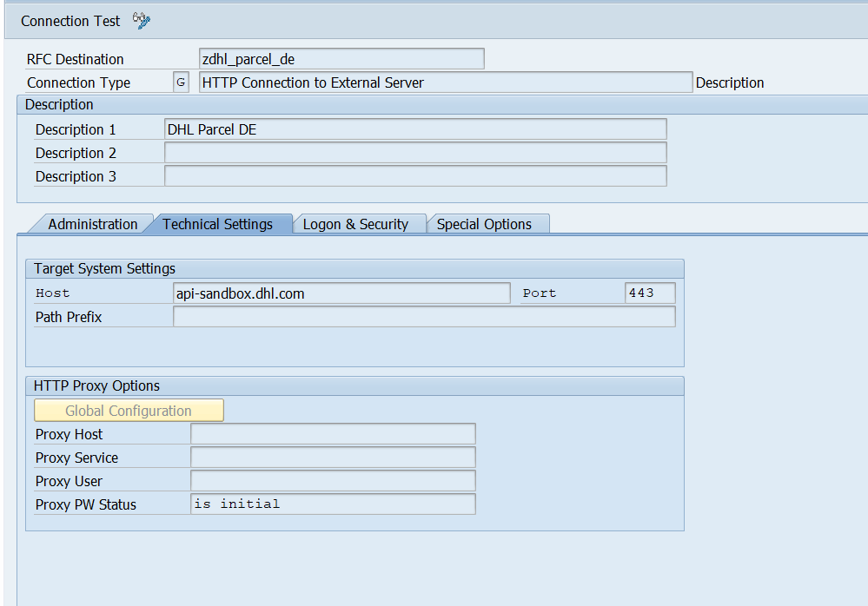Focus the Path Prefix input field
868x606 pixels.
pos(424,317)
